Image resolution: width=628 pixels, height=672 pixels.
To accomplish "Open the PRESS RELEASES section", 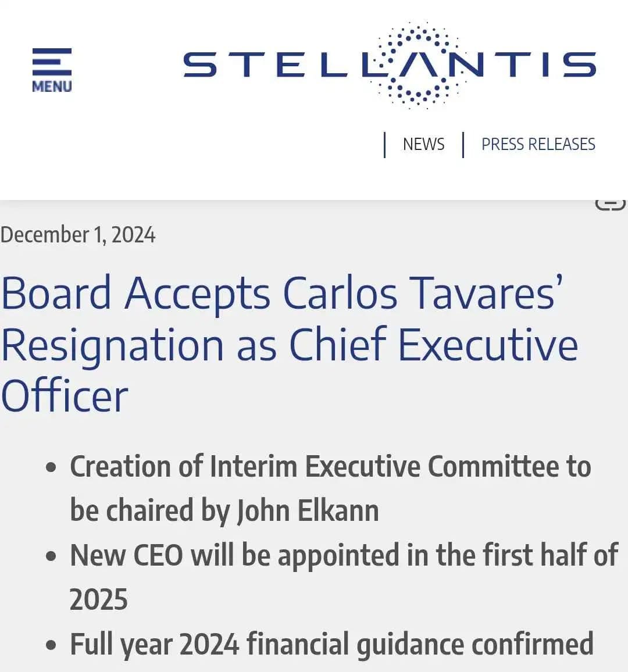I will pos(538,144).
